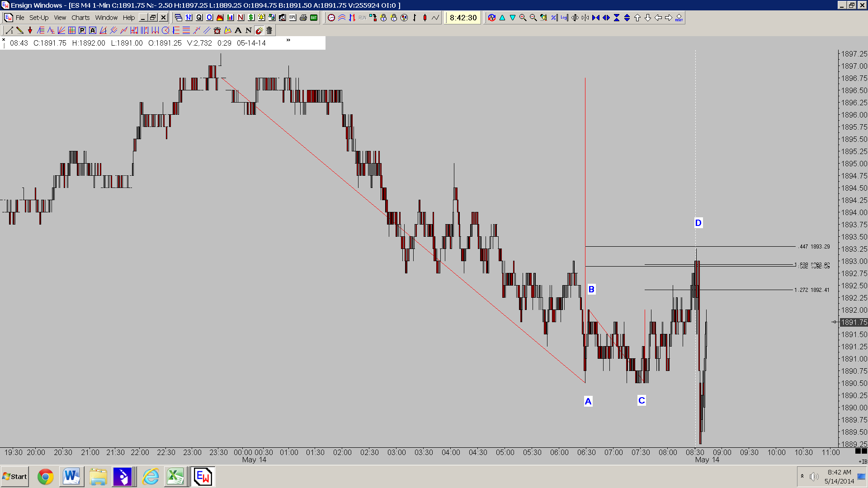Click the shift chart right arrow
The width and height of the screenshot is (868, 488).
[669, 18]
